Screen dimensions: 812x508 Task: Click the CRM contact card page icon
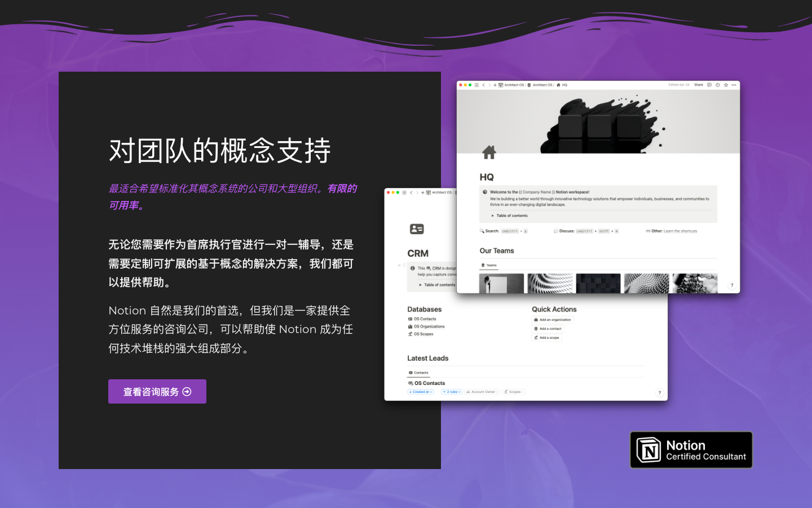click(x=417, y=229)
